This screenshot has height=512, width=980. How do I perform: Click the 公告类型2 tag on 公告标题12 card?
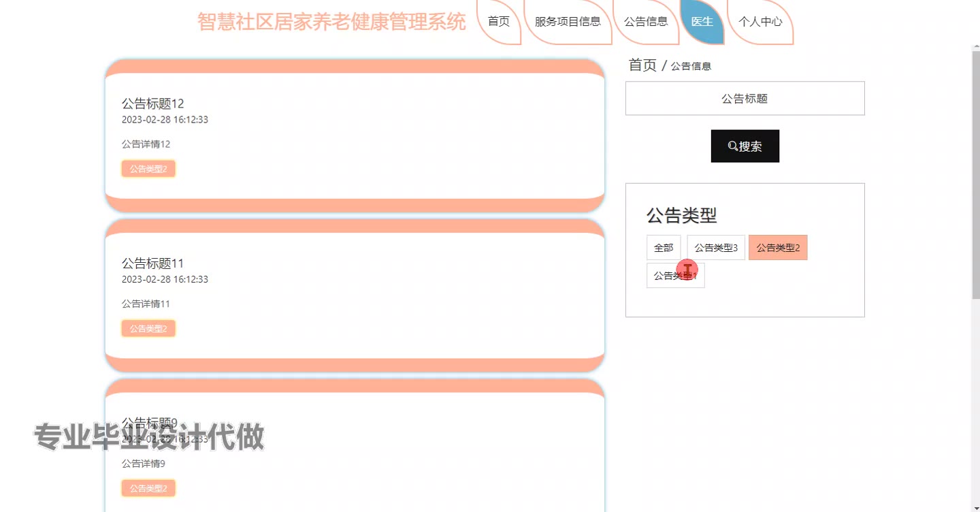pos(148,169)
